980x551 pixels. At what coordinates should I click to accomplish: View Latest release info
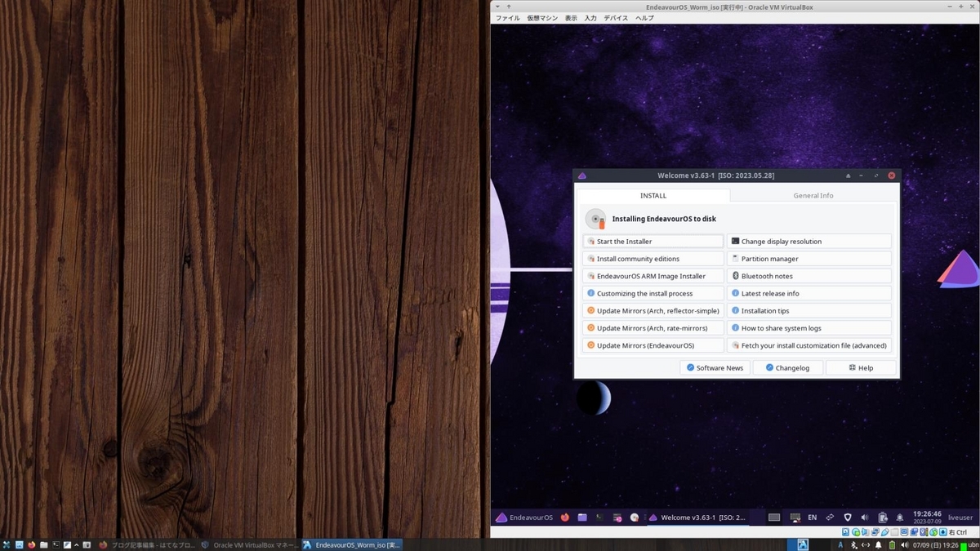(809, 293)
